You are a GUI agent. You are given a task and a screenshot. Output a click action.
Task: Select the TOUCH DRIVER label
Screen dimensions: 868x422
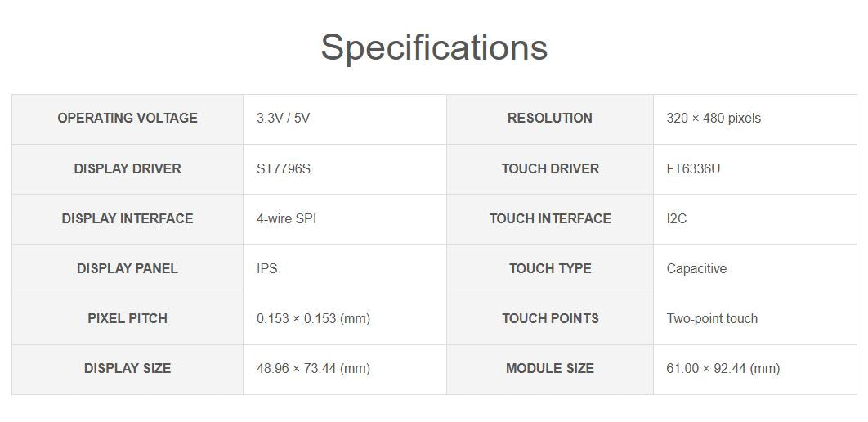click(x=550, y=169)
